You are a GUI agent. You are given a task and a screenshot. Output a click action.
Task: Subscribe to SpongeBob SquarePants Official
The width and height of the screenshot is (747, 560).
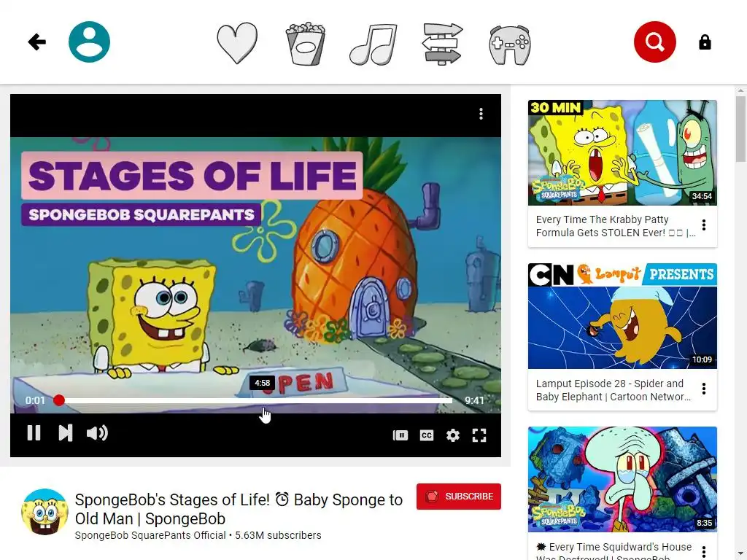[x=459, y=496]
